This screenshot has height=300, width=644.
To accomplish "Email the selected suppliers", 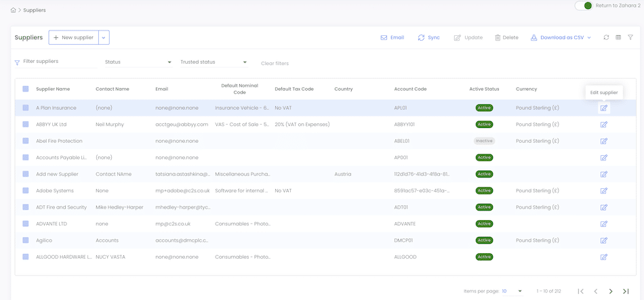I will click(x=393, y=37).
